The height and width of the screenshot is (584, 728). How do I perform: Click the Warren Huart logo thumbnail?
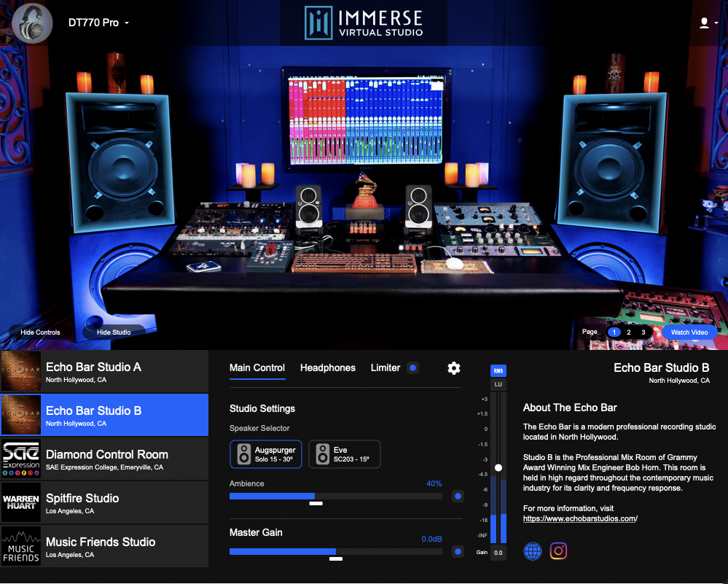[x=21, y=502]
